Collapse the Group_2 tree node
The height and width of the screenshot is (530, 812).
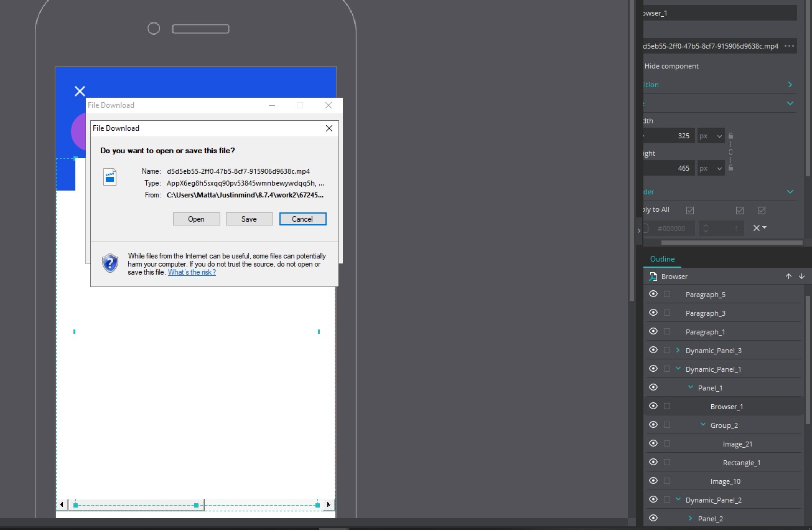point(703,425)
